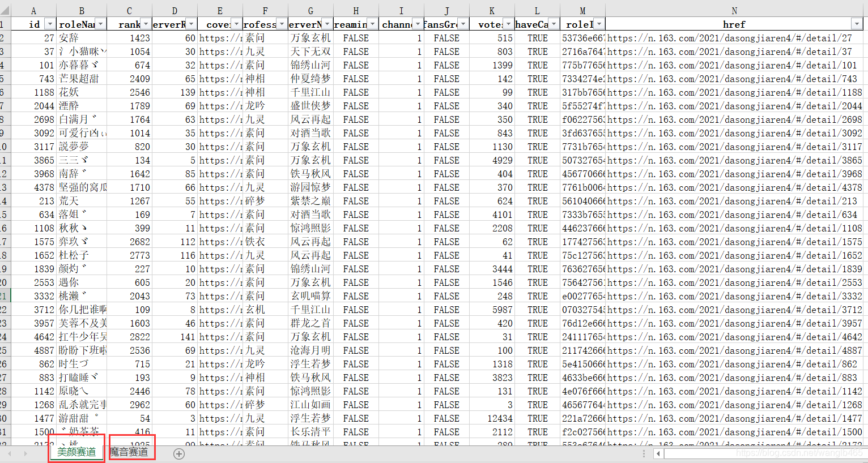The image size is (868, 463).
Task: Select the row 2 header
Action: (x=5, y=38)
